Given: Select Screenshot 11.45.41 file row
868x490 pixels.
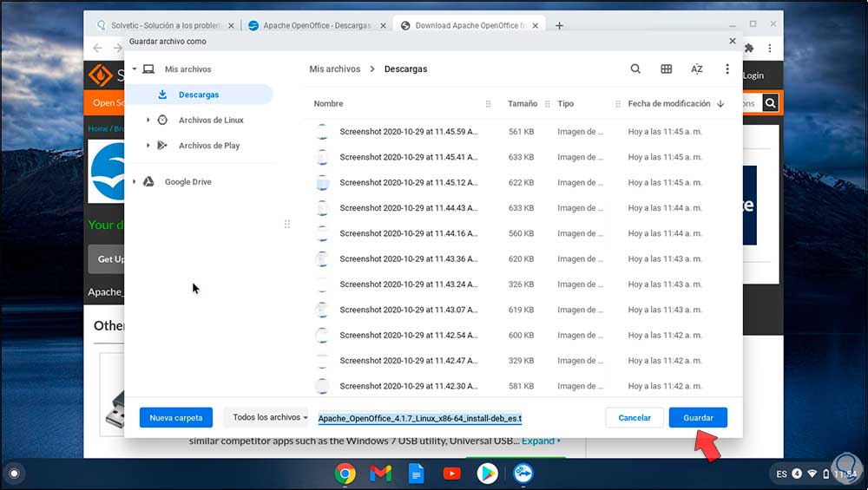Looking at the screenshot, I should pos(523,157).
